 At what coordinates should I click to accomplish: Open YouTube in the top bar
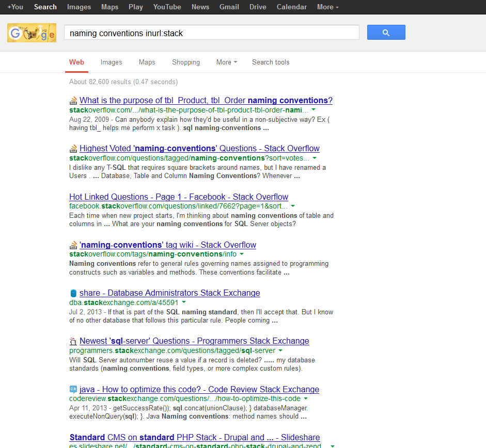pos(167,7)
